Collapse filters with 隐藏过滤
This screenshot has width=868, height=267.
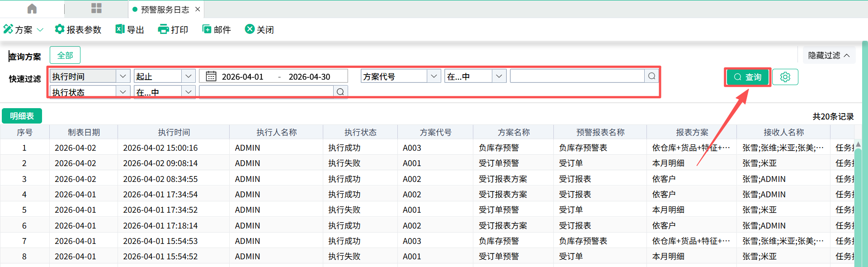coord(829,55)
